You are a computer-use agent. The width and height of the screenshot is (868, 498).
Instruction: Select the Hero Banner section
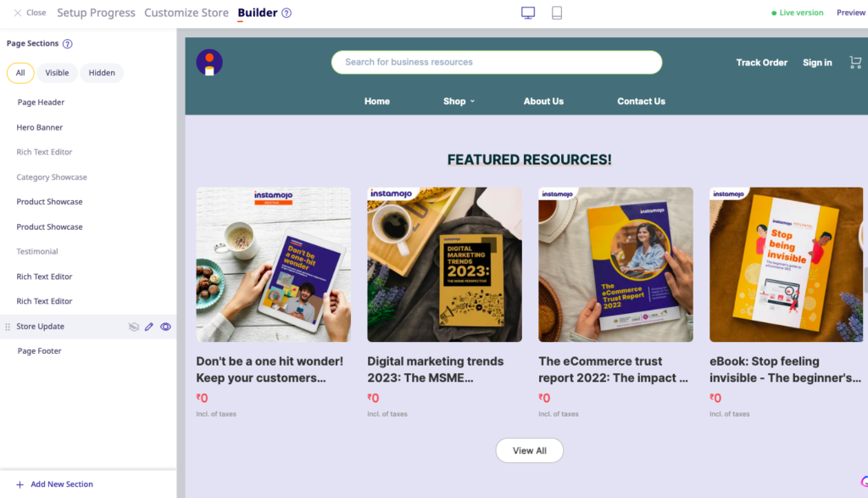pyautogui.click(x=39, y=127)
